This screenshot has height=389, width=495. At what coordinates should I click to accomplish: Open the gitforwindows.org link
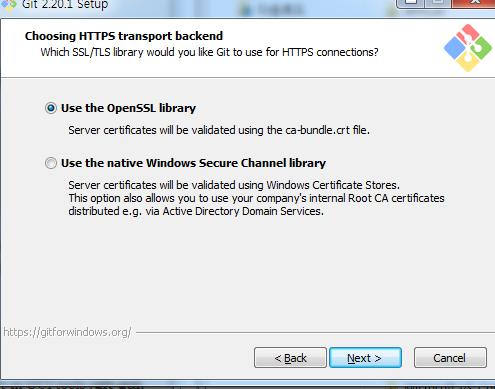tap(67, 332)
